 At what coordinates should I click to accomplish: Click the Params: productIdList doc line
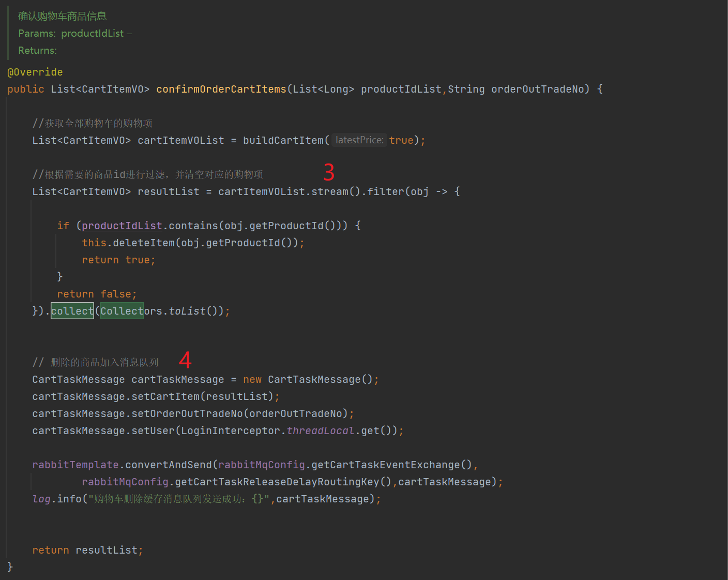[x=75, y=33]
